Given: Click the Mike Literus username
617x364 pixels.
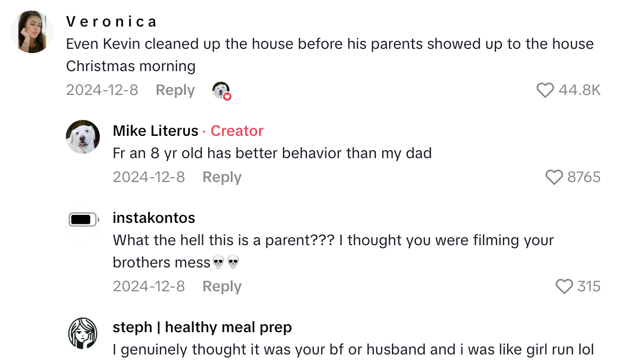Looking at the screenshot, I should [x=155, y=131].
